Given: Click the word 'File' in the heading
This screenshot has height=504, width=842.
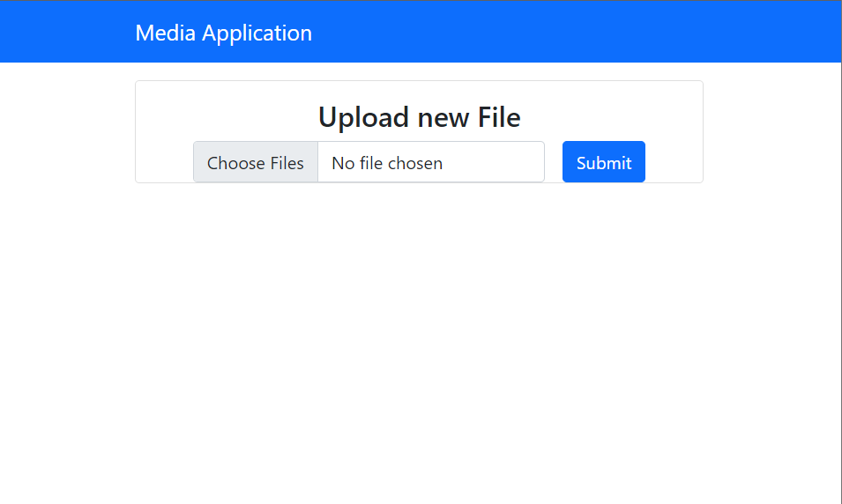Looking at the screenshot, I should click(499, 117).
